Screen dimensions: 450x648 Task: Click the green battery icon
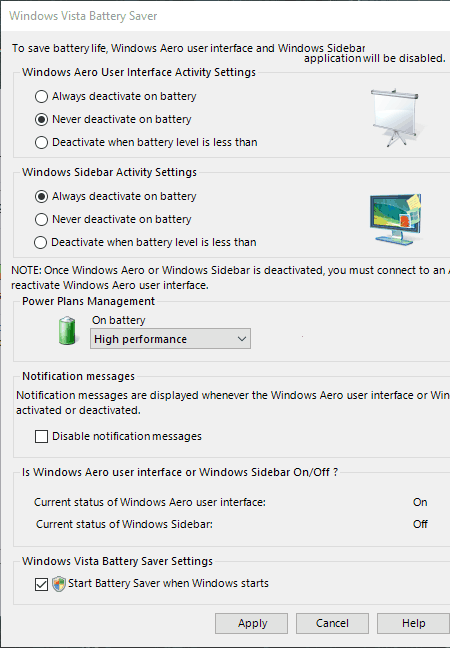tap(67, 331)
